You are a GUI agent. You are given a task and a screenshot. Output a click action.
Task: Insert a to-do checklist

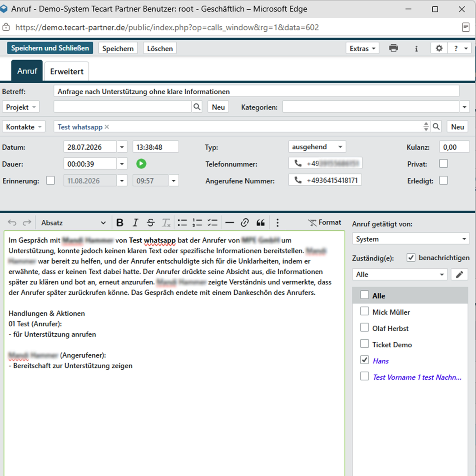[212, 223]
